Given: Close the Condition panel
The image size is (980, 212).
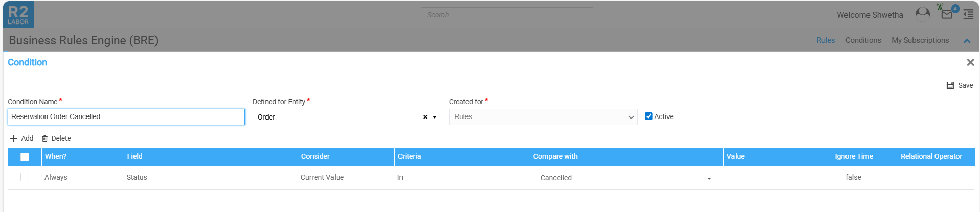Looking at the screenshot, I should 970,62.
